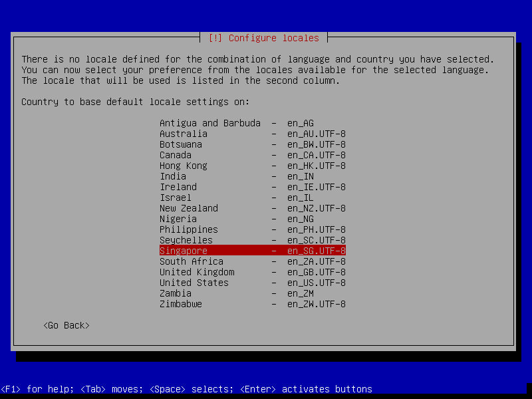Select New Zealand locale row
532x399 pixels.
(x=253, y=208)
